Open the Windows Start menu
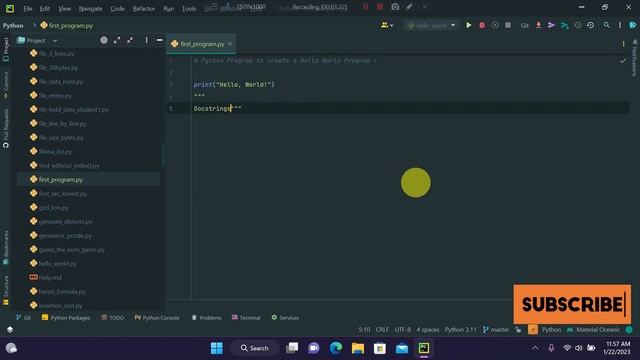640x360 pixels. point(217,348)
